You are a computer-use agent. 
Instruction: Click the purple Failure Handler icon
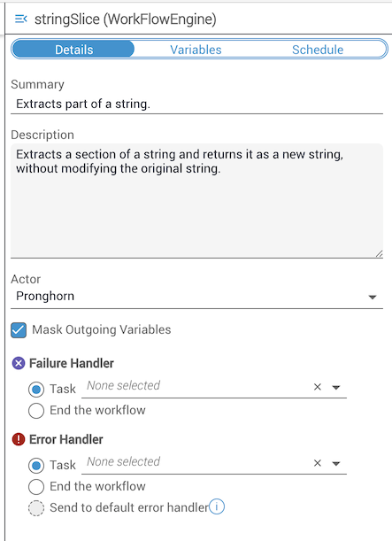(x=19, y=363)
